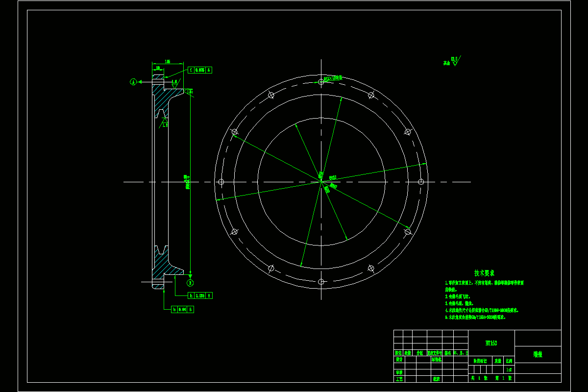Click the 签名 column header in title block
588x392 pixels.
pyautogui.click(x=448, y=353)
